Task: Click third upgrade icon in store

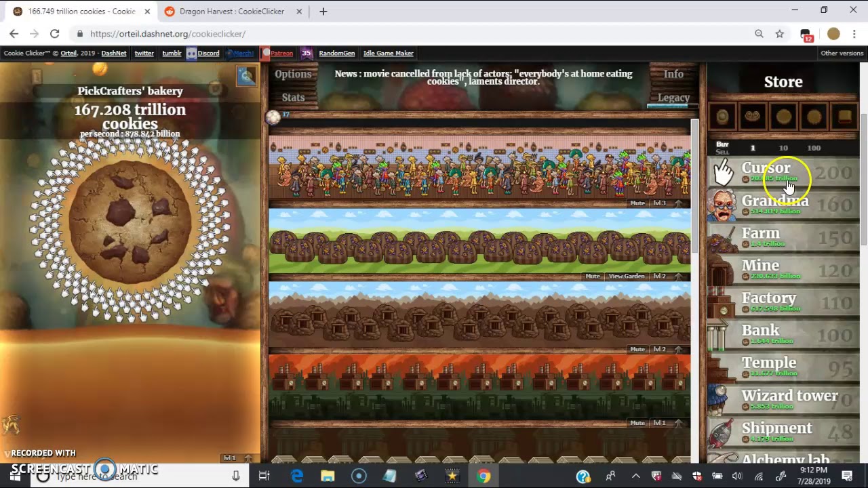Action: [x=783, y=117]
